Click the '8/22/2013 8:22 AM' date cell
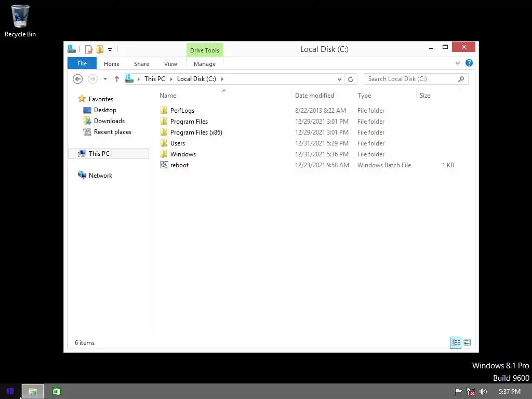This screenshot has width=532, height=399. coord(321,111)
